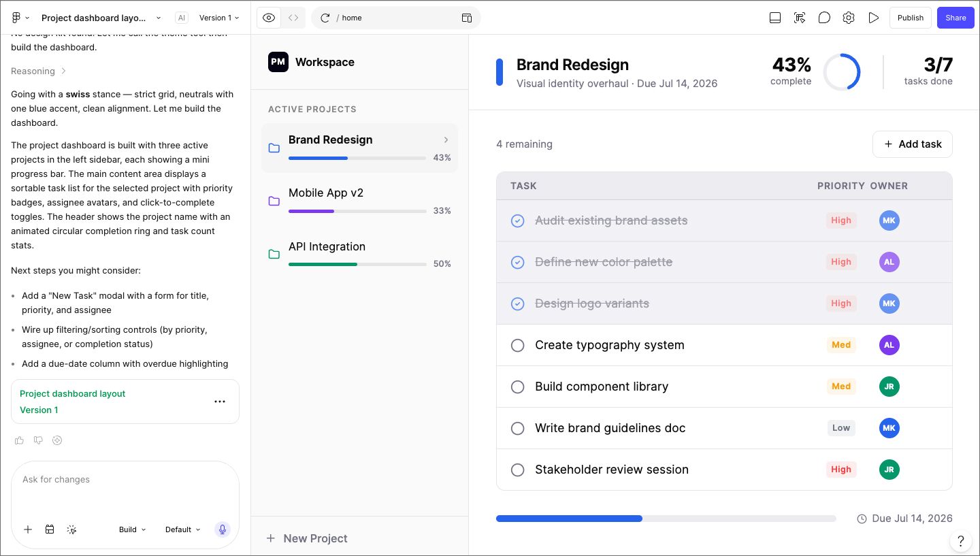Open the inspect element icon
Screen dimensions: 980x556
click(800, 18)
